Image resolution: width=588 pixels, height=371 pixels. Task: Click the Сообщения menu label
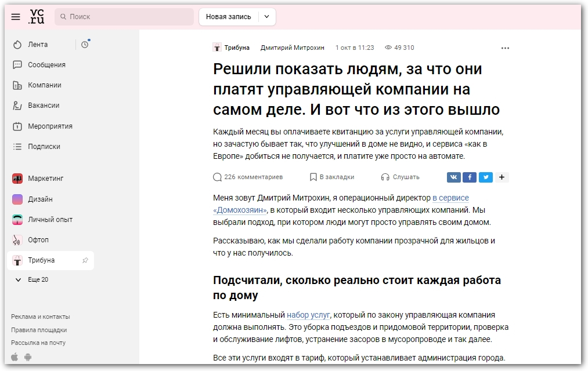point(46,65)
